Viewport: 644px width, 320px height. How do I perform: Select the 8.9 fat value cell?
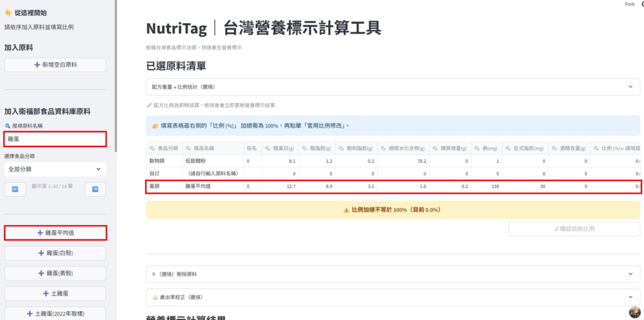point(317,187)
